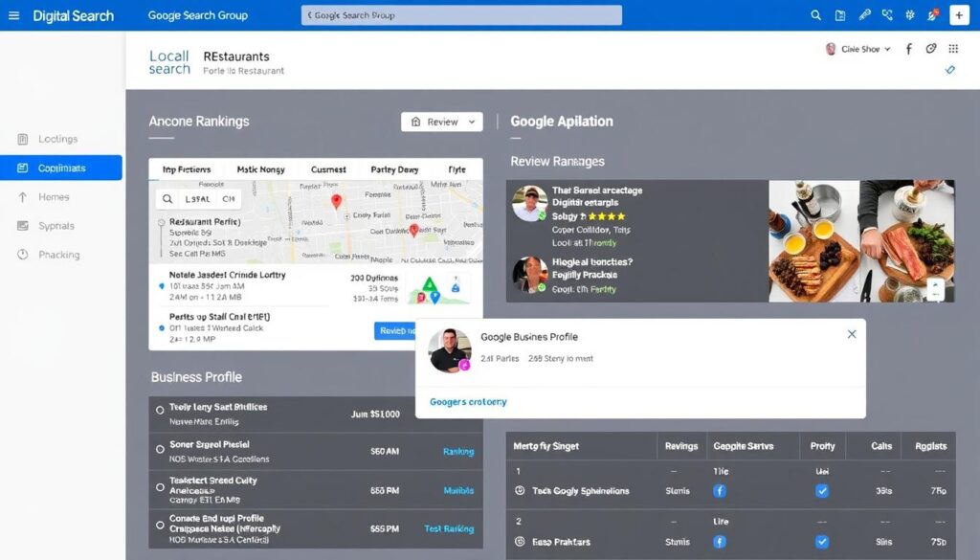Open Hiogeal bonctles reviewer avatar
Viewport: 980px width, 560px height.
(530, 275)
